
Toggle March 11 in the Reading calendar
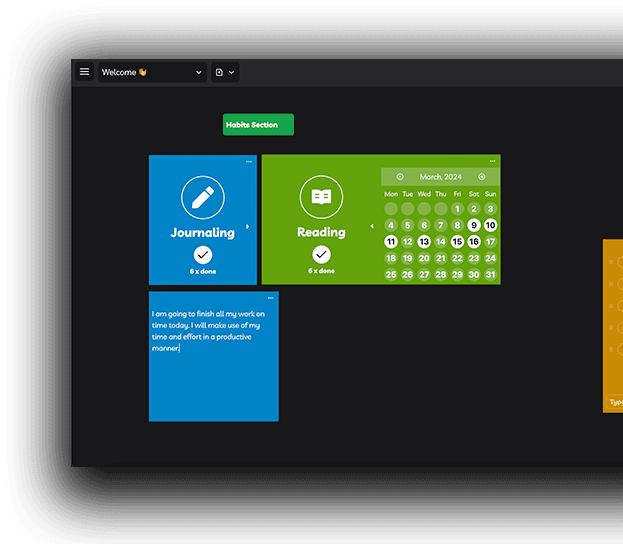391,242
